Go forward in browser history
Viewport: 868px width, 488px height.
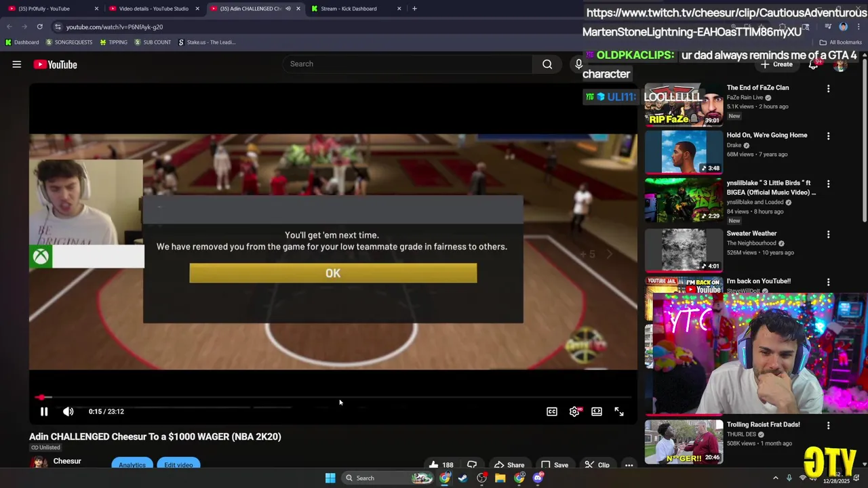tap(24, 26)
